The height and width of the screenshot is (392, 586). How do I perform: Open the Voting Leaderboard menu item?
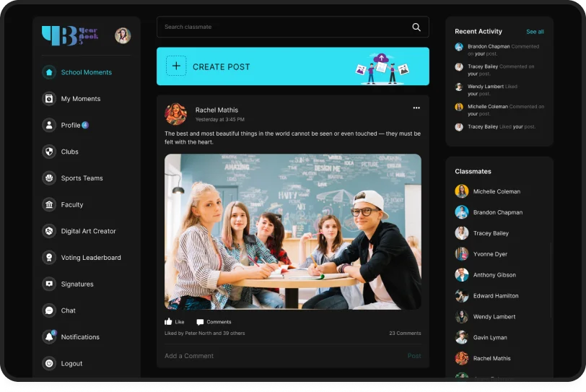pyautogui.click(x=90, y=258)
